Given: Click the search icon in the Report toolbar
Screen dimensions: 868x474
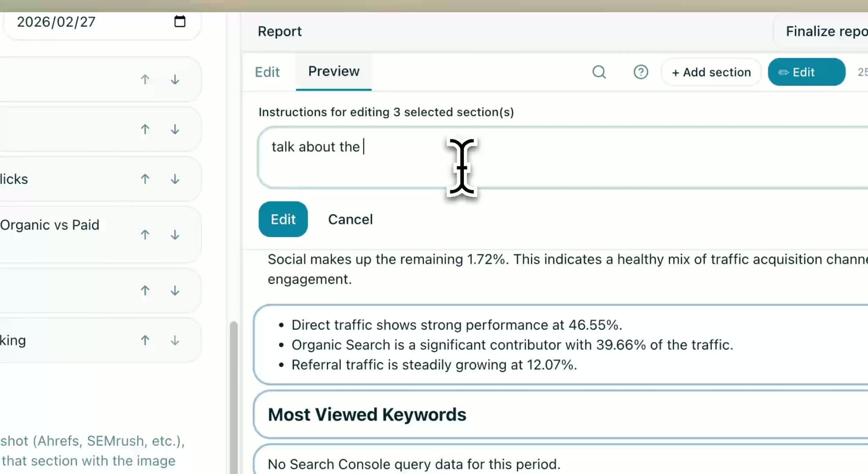Looking at the screenshot, I should point(599,72).
